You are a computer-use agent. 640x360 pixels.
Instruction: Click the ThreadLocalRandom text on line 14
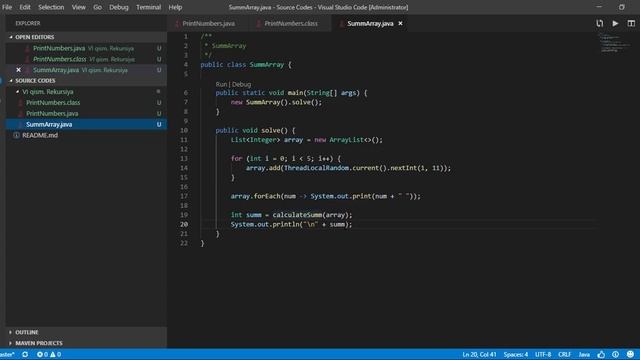tap(317, 168)
